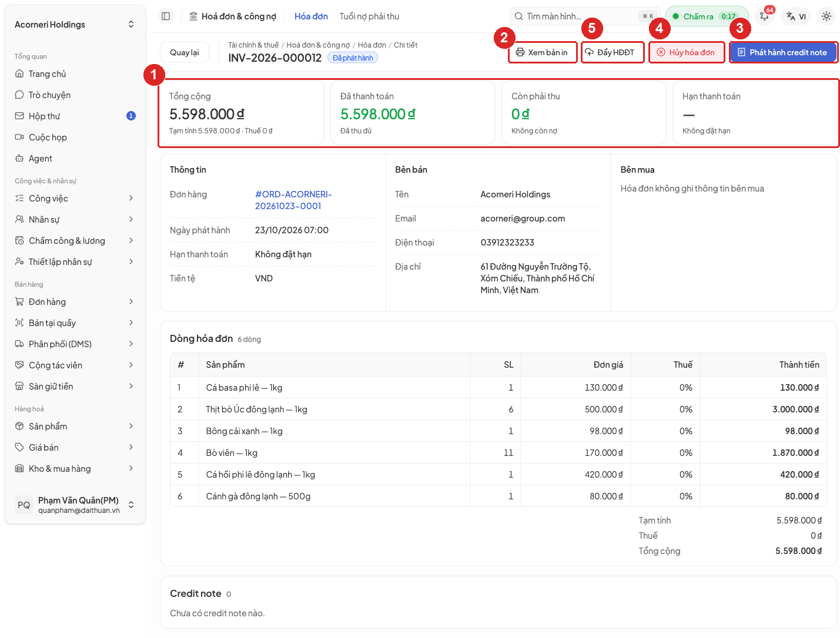This screenshot has height=638, width=840.
Task: Click the Hóa đơn breadcrumb link
Action: click(x=372, y=45)
